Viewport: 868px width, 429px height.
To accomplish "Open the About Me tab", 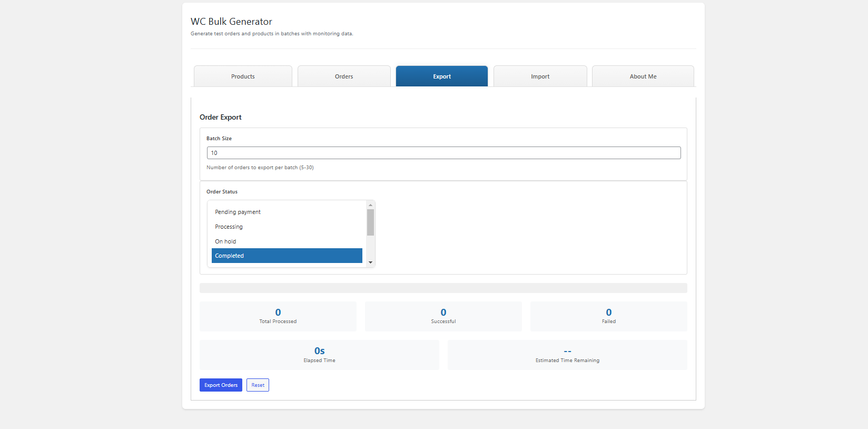I will tap(643, 76).
